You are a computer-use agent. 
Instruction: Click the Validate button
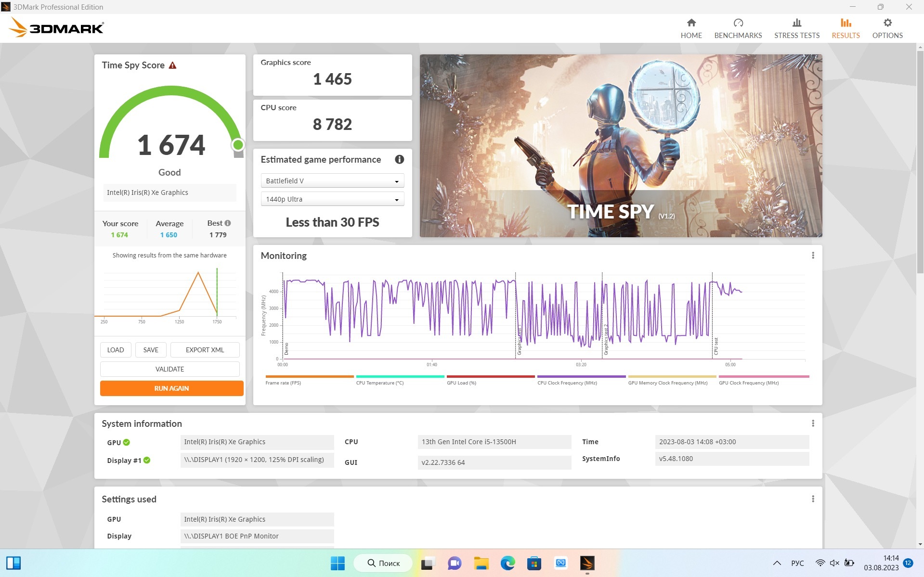click(169, 369)
